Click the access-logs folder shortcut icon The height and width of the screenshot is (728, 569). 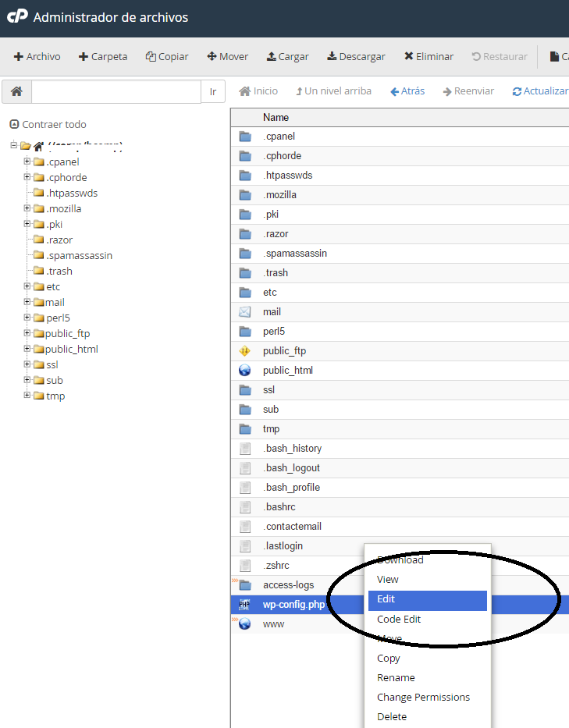[244, 584]
